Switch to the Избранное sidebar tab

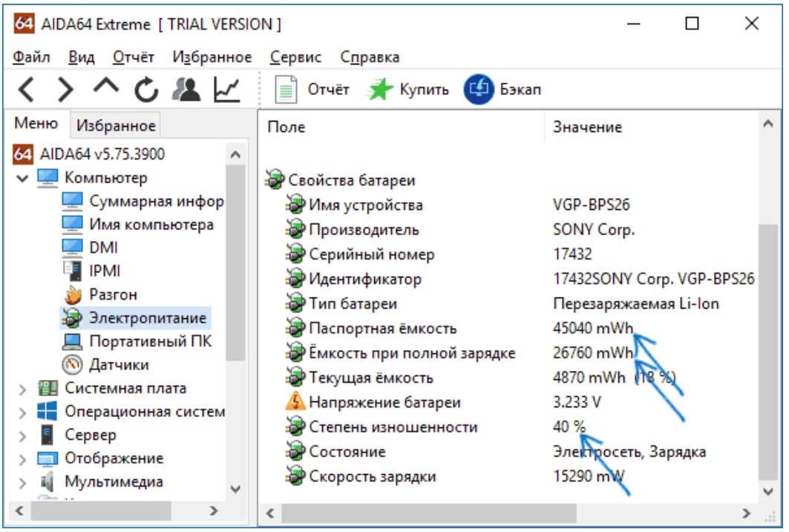pos(116,125)
